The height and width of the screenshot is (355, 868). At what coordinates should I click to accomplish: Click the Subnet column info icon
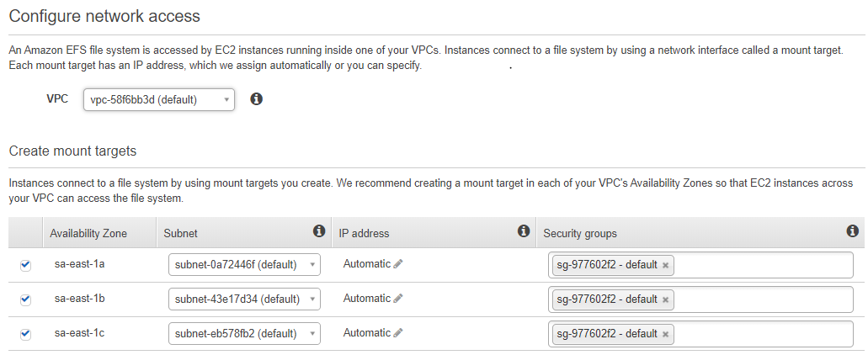tap(319, 231)
